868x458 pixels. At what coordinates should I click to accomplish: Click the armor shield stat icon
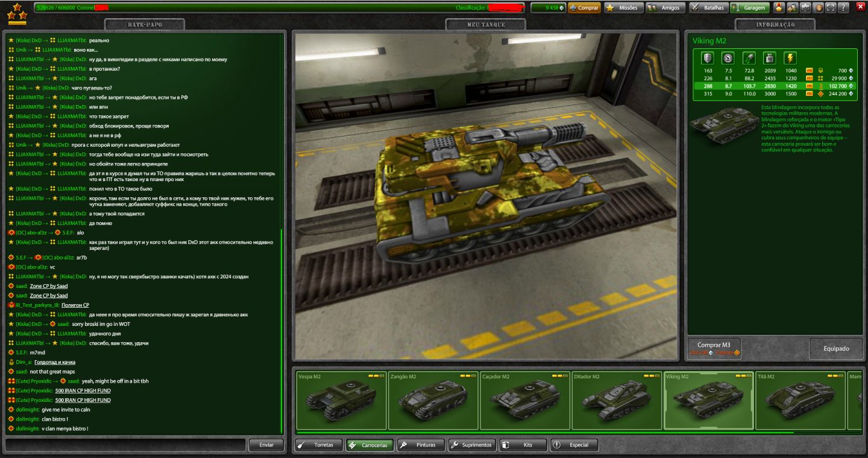point(708,58)
